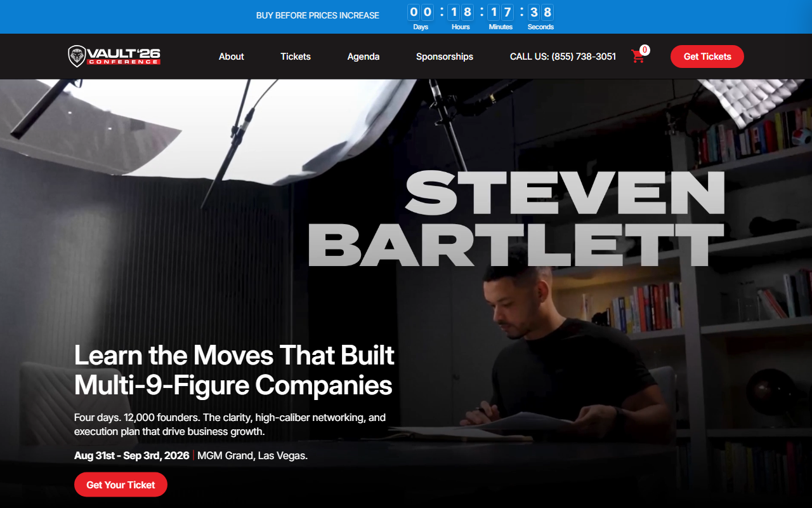The height and width of the screenshot is (508, 812).
Task: Click the "Learn the Moves That Built" headline
Action: 234,355
